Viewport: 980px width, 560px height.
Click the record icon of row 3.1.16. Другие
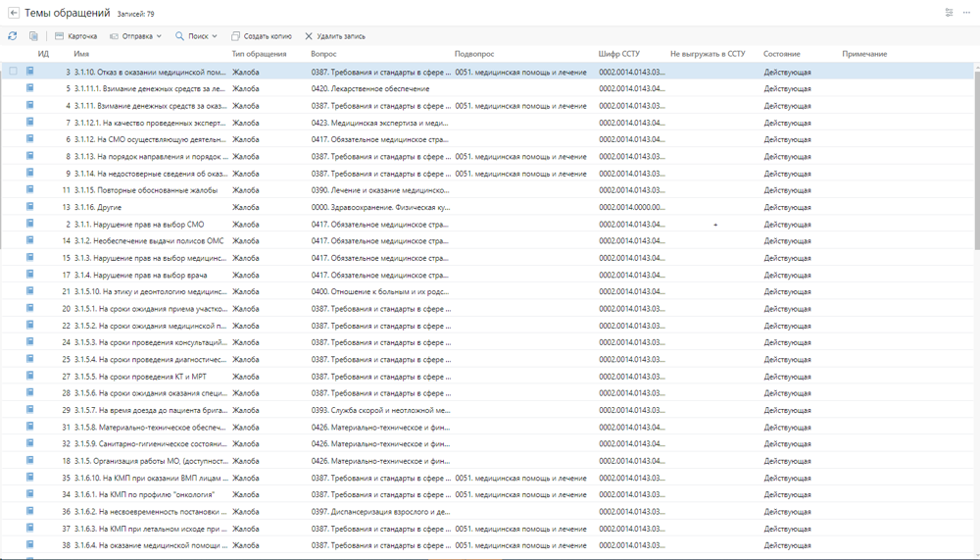click(x=30, y=207)
